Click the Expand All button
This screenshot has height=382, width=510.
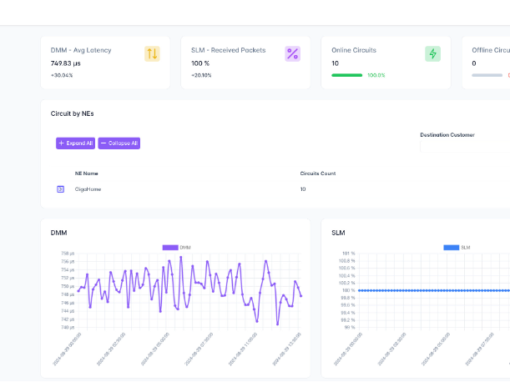75,143
